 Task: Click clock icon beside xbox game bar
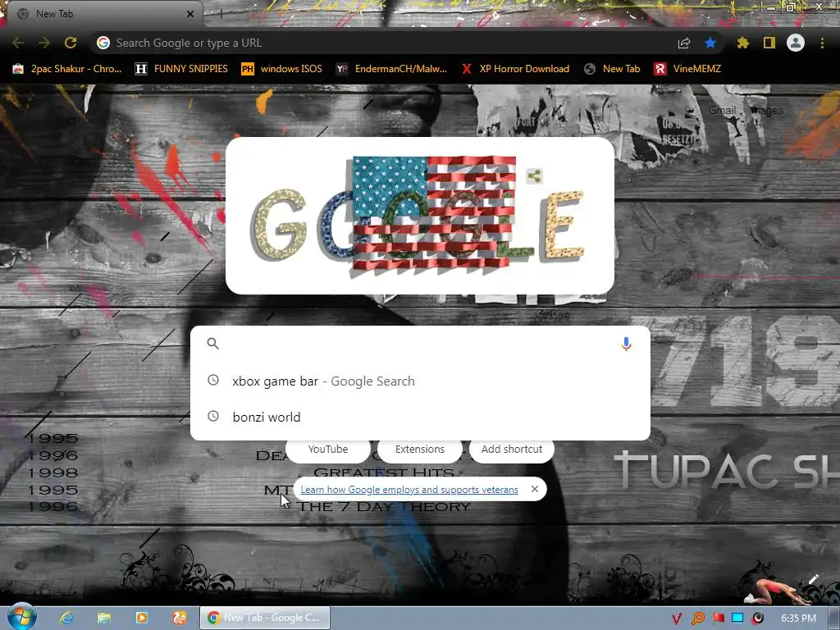pos(213,381)
